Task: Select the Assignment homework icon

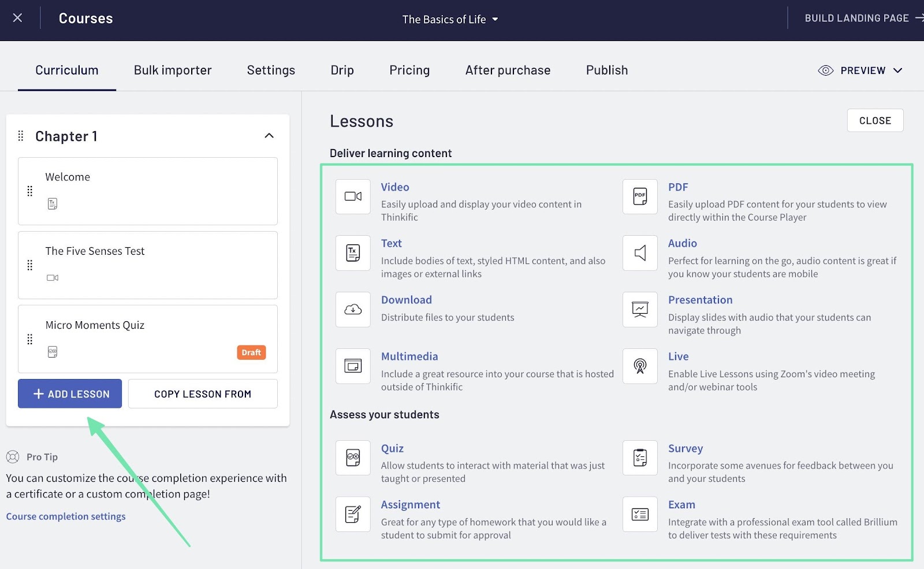Action: coord(352,514)
